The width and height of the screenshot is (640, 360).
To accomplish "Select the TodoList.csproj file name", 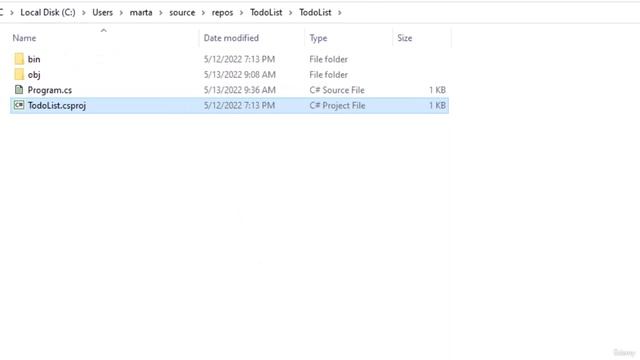I will coord(57,106).
